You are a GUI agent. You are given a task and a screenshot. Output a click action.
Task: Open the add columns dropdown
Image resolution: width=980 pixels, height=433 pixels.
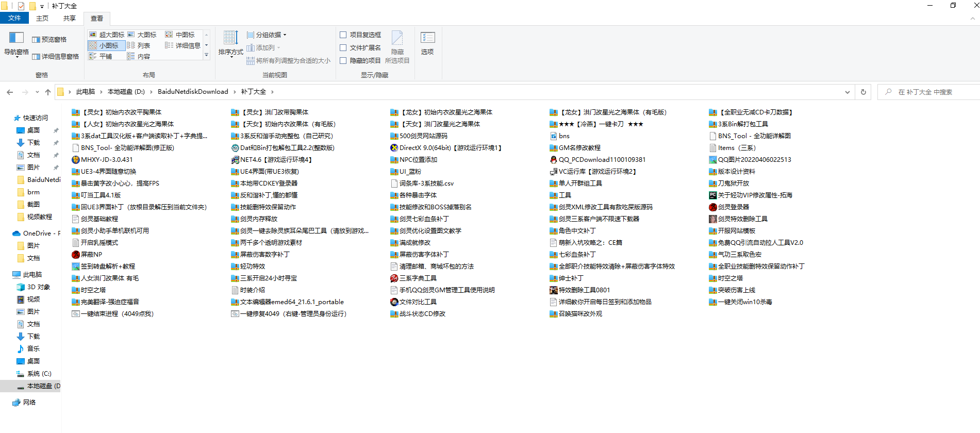pyautogui.click(x=263, y=48)
